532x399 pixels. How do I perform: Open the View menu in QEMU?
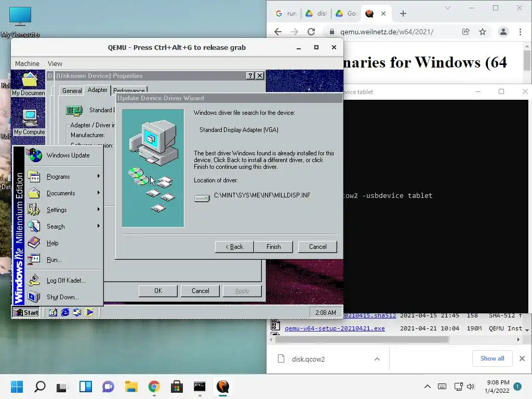tap(55, 63)
